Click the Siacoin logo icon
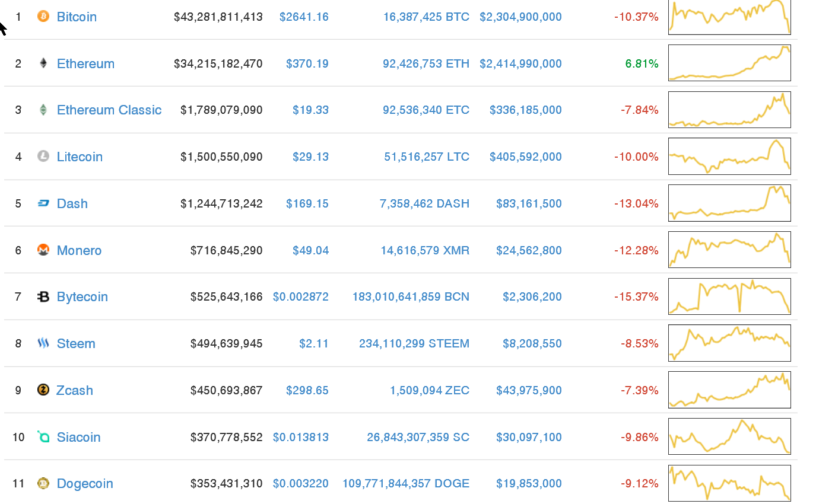 click(x=42, y=436)
